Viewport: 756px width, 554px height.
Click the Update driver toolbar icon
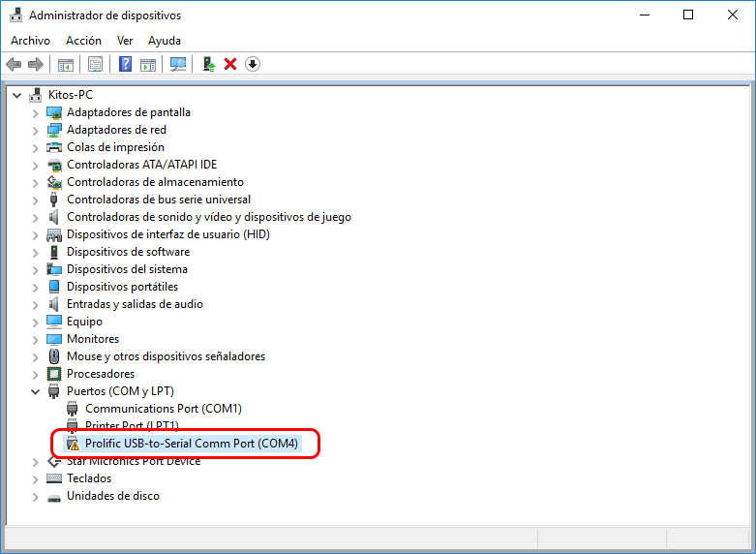[x=209, y=64]
